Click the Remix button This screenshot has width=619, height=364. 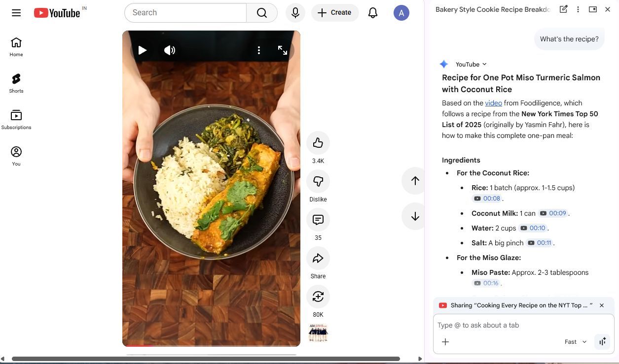click(318, 297)
